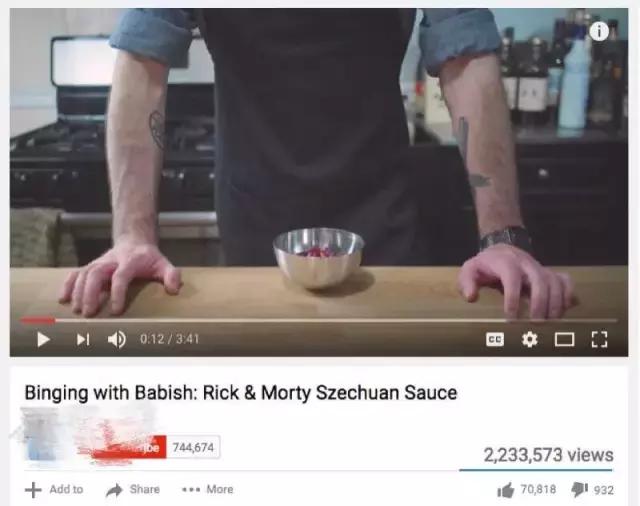Like the video with thumbs up

coord(506,490)
